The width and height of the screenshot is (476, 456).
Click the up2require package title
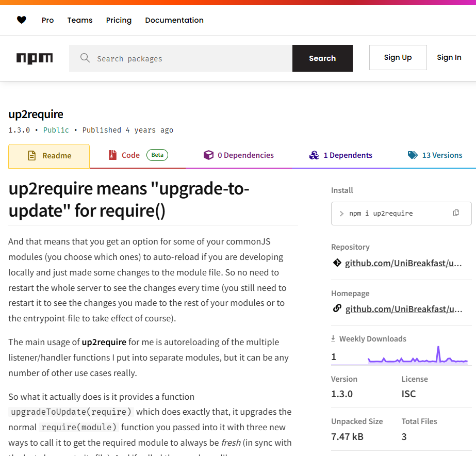click(x=36, y=114)
